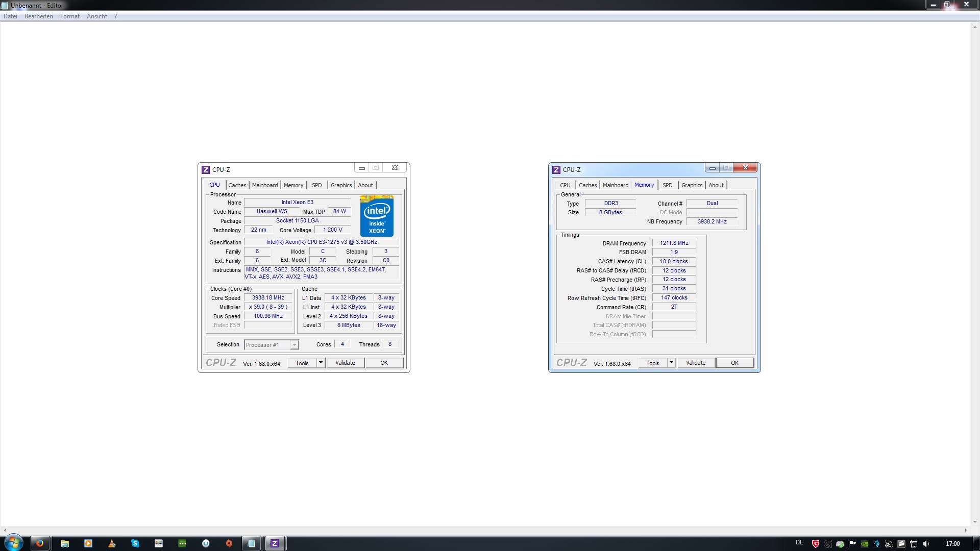Switch to Mainboard tab in left CPU-Z

(265, 185)
